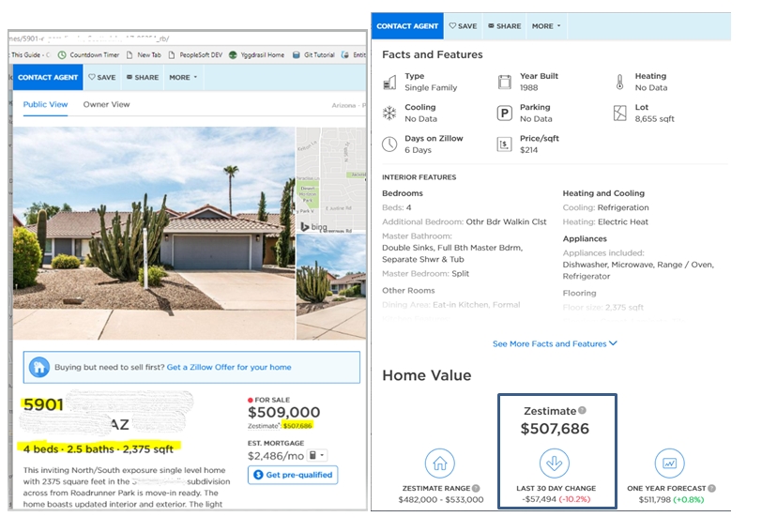Screen dimensions: 762x532
Task: Click the browser address bar
Action: (x=187, y=38)
